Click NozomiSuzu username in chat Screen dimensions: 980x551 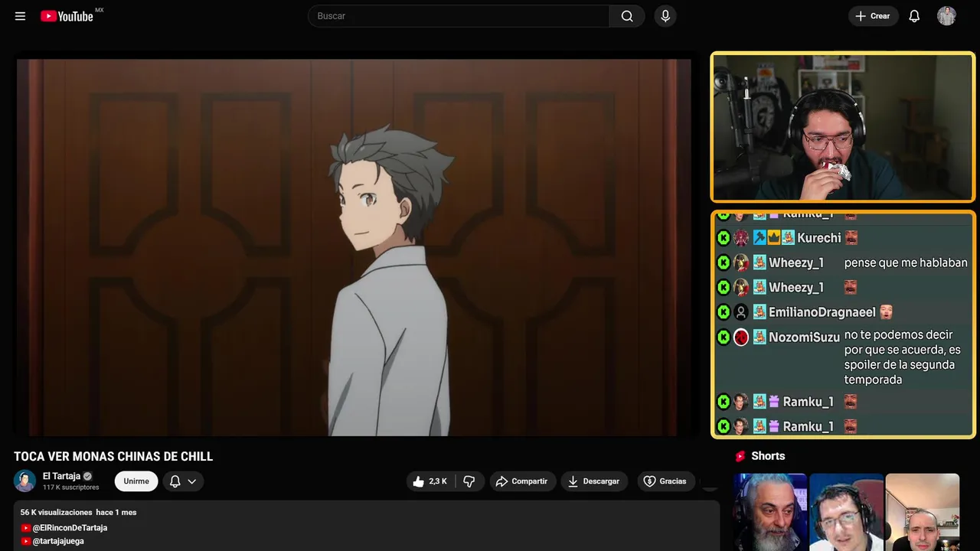(x=804, y=337)
